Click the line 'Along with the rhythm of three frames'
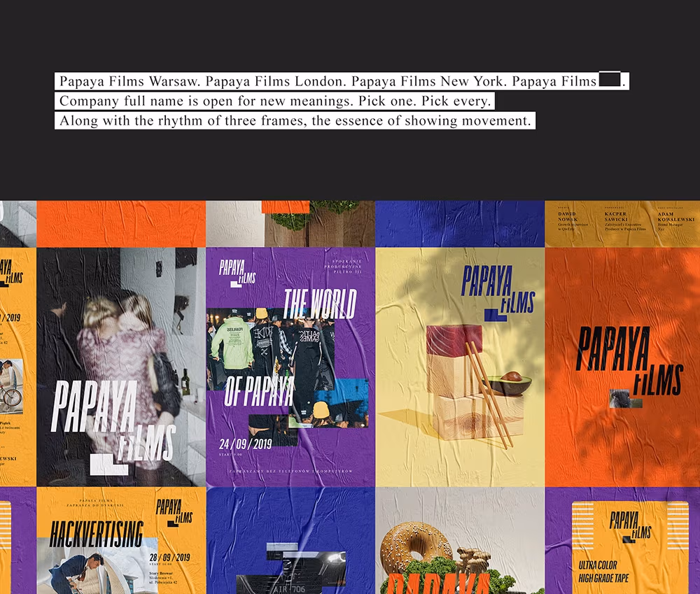This screenshot has width=700, height=594. point(295,120)
